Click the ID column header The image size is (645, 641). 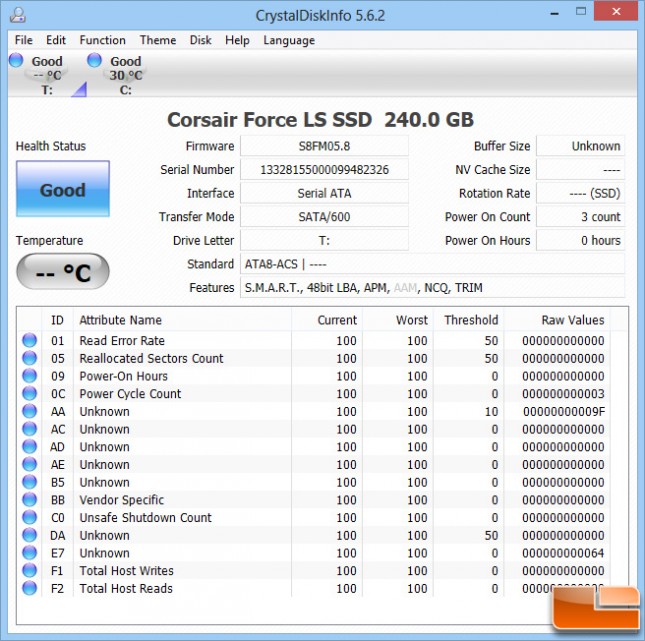[x=57, y=320]
